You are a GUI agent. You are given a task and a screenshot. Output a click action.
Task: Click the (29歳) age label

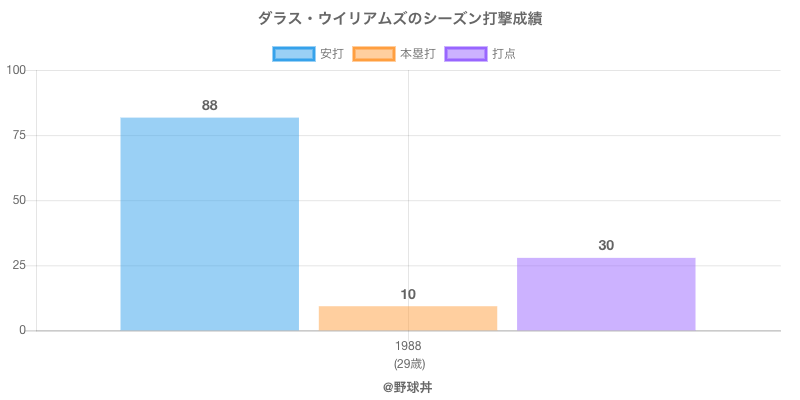[408, 363]
